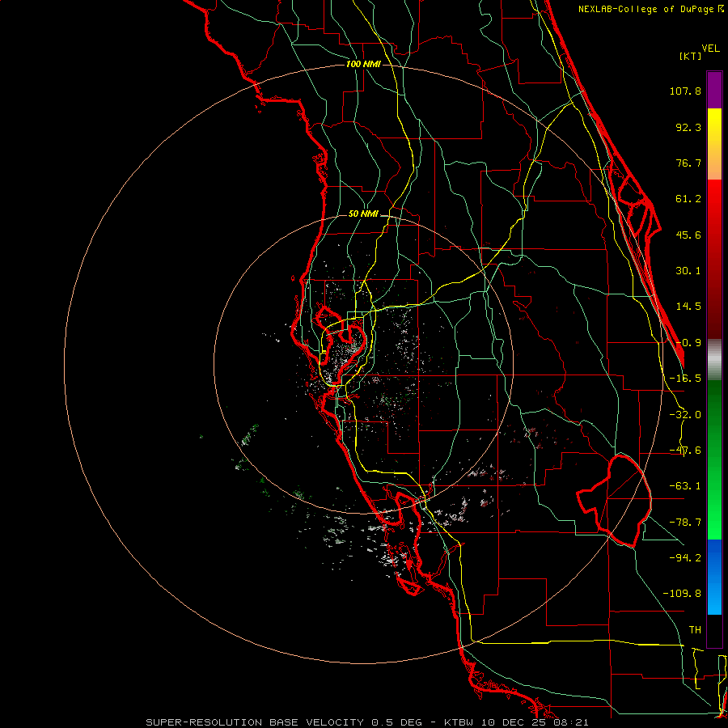Select the 45.6 legend value
Viewport: 728px width, 728px height.
688,235
